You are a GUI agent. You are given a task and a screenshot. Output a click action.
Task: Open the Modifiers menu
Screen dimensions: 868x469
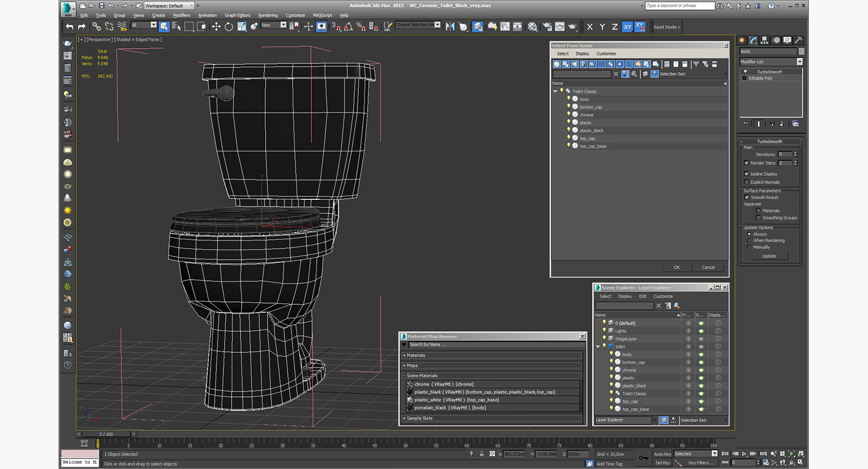click(x=181, y=15)
